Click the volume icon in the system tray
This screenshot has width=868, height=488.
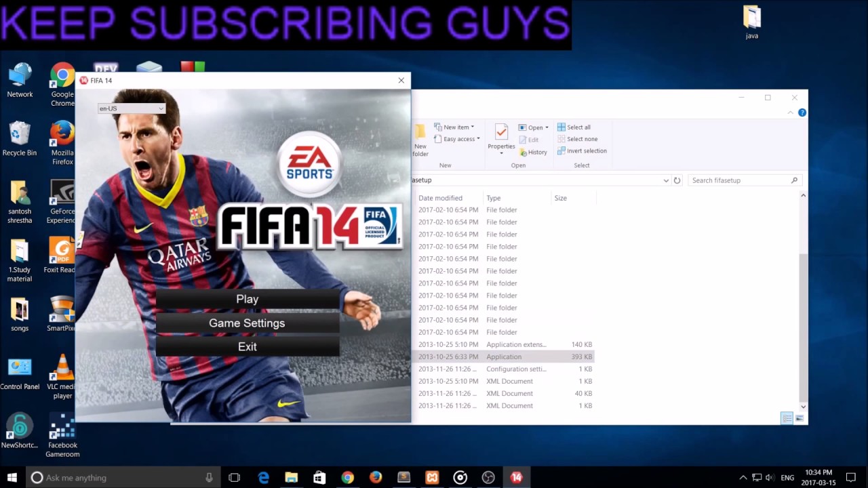pyautogui.click(x=770, y=478)
